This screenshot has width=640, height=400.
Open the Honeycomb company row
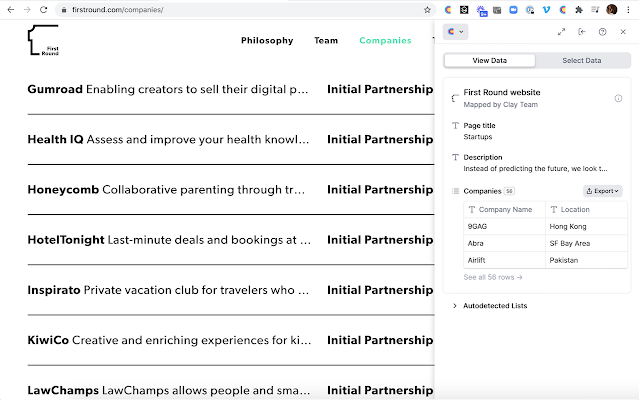coord(231,190)
